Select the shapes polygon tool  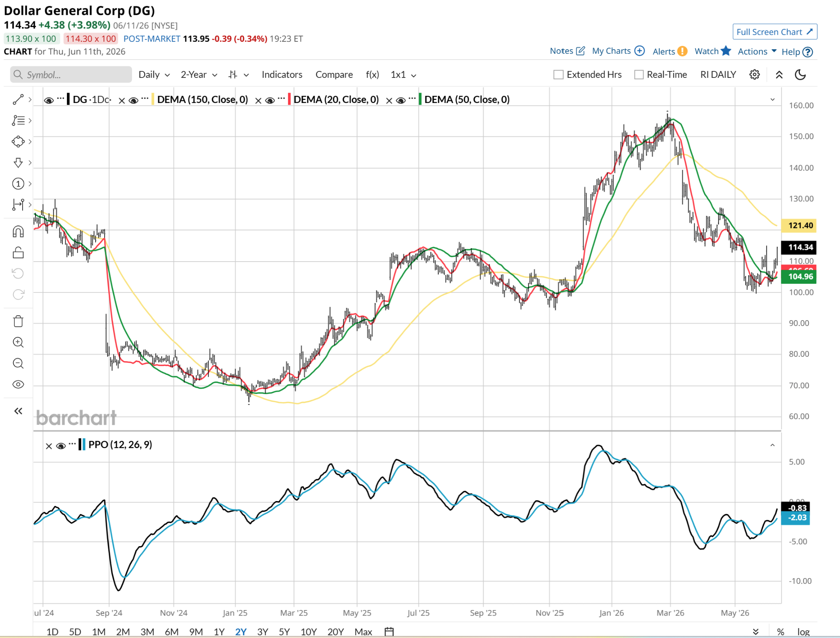[18, 141]
